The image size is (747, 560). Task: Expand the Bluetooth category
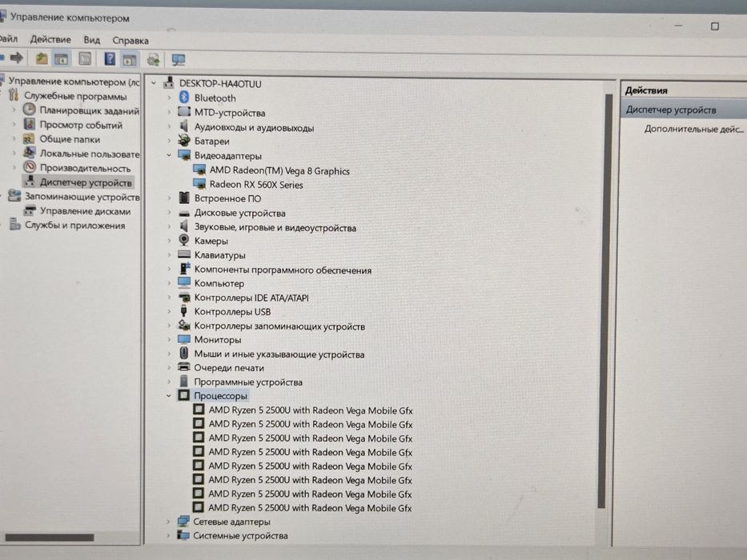(x=169, y=98)
